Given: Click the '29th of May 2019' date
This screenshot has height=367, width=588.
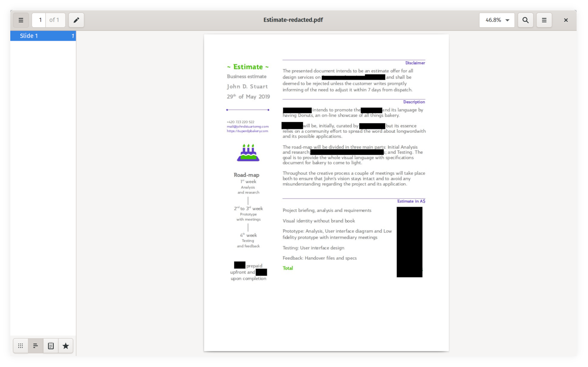Looking at the screenshot, I should tap(248, 96).
